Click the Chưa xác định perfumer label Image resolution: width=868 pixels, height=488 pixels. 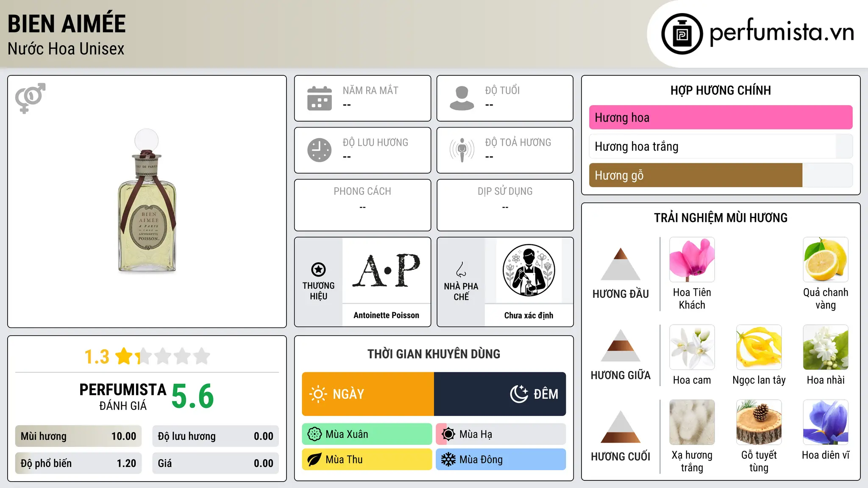pos(529,315)
